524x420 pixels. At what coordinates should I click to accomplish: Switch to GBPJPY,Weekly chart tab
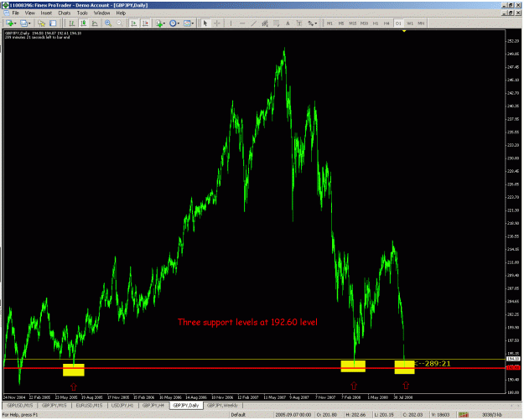pos(222,405)
